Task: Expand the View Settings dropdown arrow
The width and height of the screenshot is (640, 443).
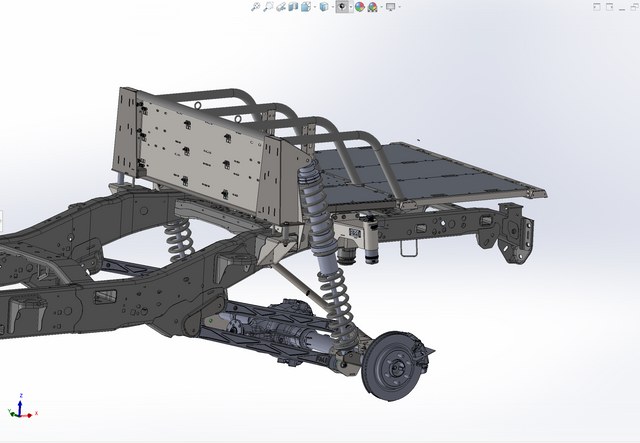Action: click(x=399, y=6)
